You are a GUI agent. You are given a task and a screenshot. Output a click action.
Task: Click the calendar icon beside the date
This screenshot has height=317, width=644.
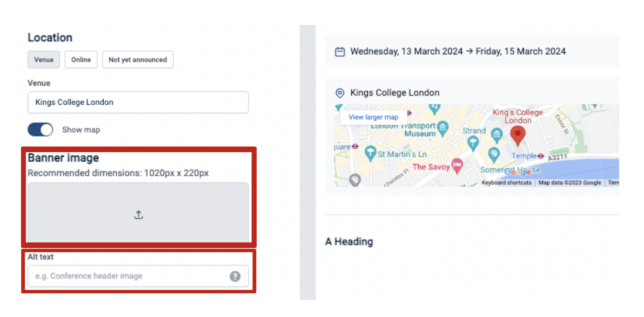click(x=339, y=52)
